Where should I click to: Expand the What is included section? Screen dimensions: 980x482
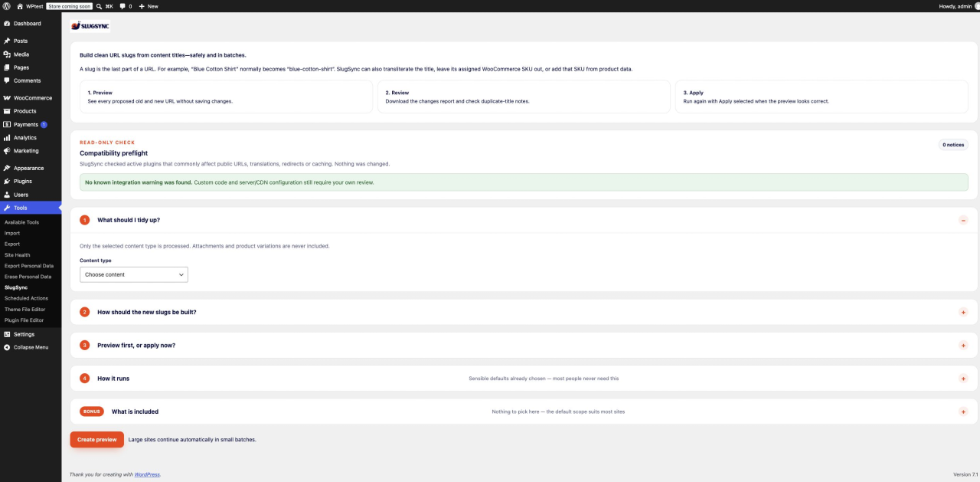coord(963,412)
